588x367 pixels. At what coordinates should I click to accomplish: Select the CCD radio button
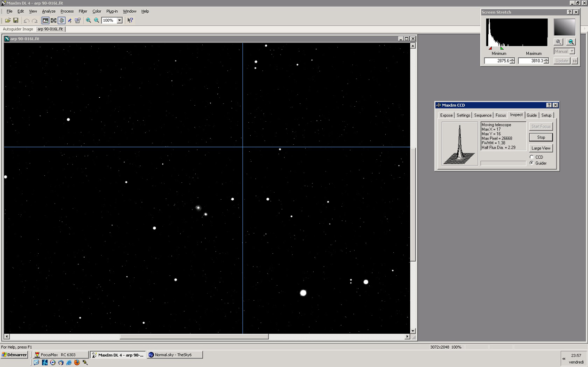coord(532,157)
